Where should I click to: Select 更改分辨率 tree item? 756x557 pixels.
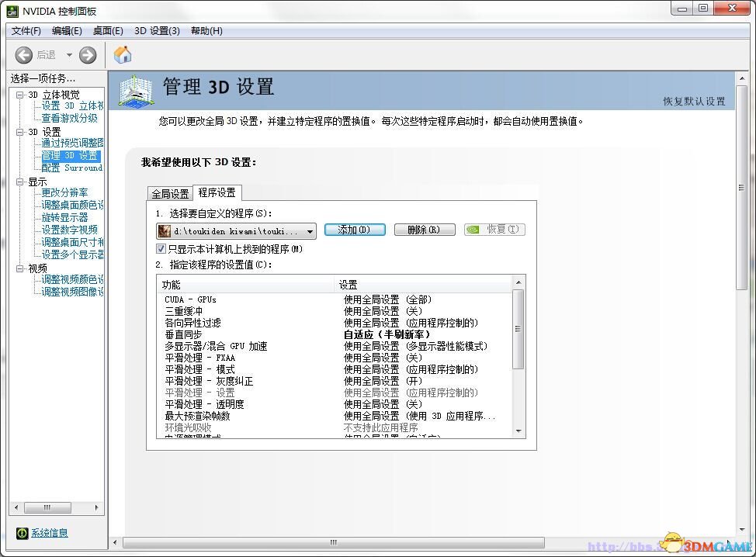tap(64, 193)
